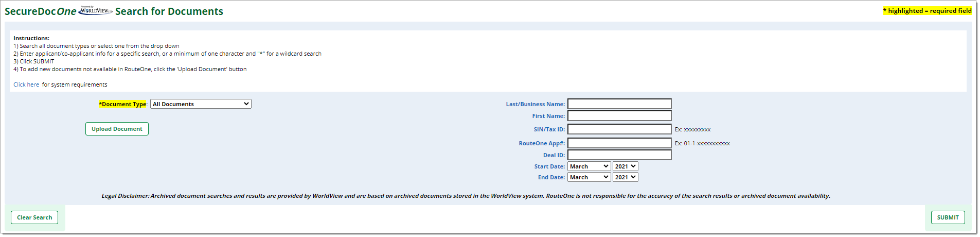Open the Start Date year dropdown
Screen dimensions: 980x237
[626, 166]
